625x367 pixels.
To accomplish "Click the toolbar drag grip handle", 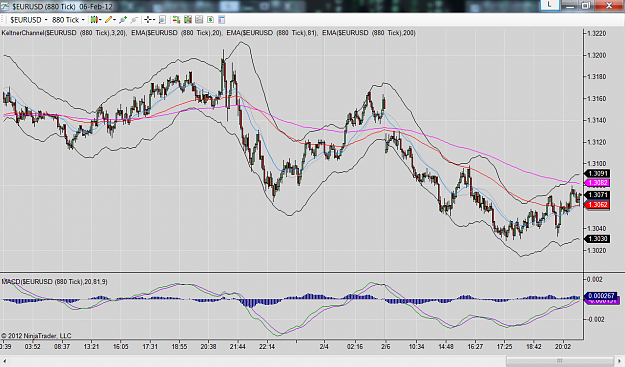I will click(2, 20).
